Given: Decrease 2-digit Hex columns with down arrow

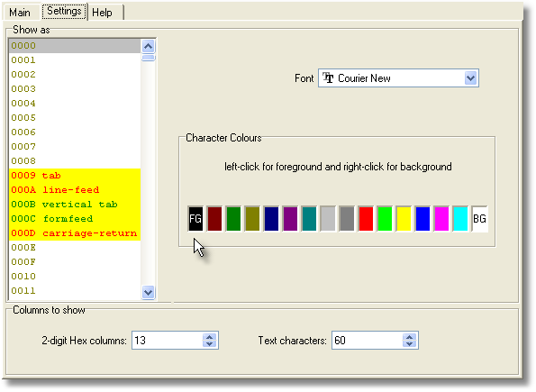Looking at the screenshot, I should click(x=210, y=344).
